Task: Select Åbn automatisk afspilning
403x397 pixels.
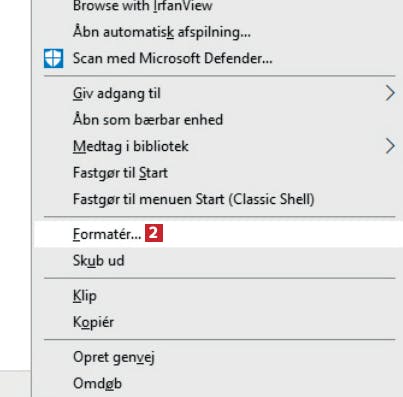Action: pyautogui.click(x=217, y=32)
